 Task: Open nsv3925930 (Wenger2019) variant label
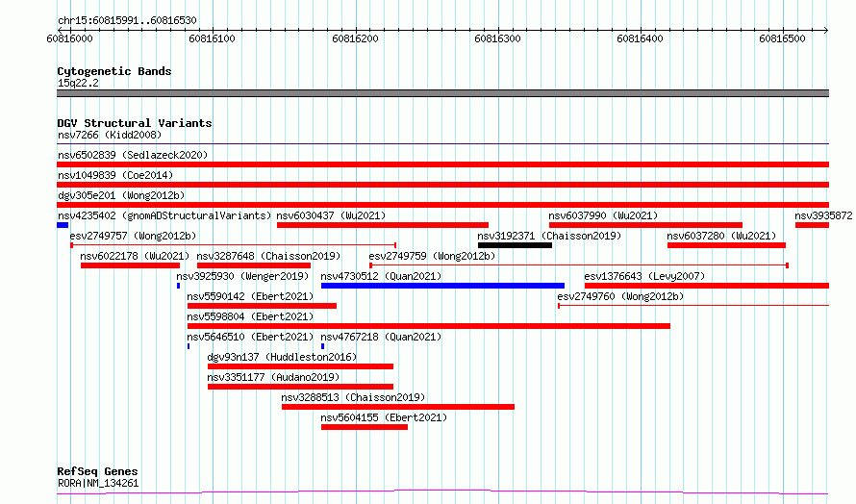[242, 276]
